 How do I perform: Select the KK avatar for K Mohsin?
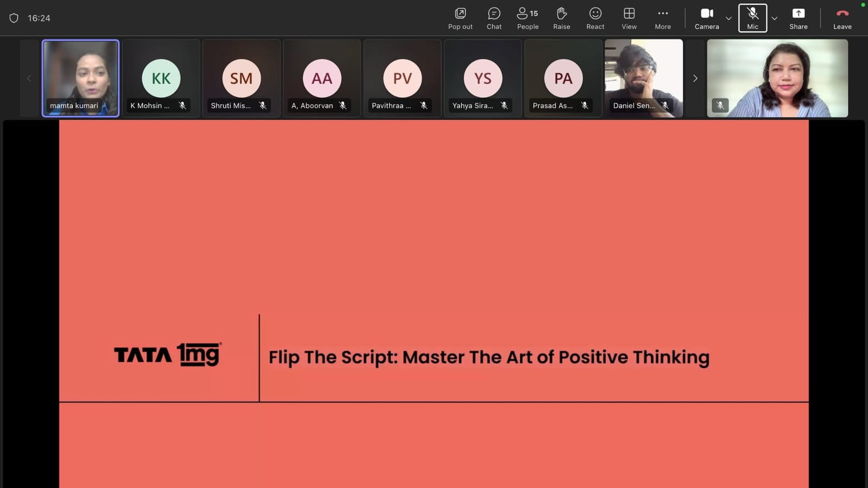tap(161, 78)
